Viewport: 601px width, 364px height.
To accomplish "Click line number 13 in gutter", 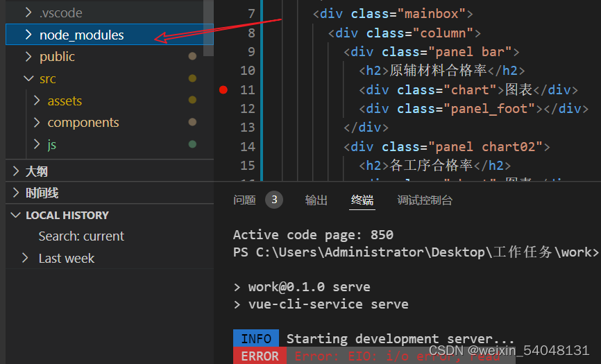I will [x=248, y=128].
